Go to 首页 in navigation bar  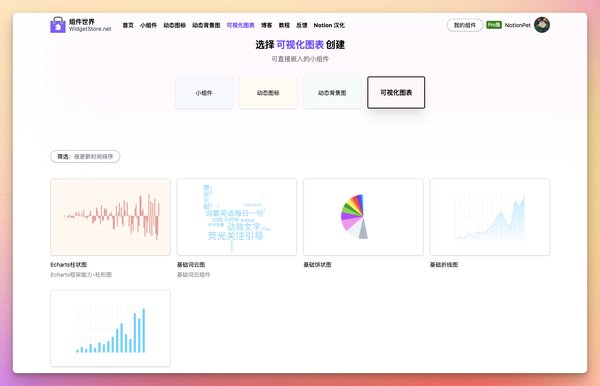point(128,25)
